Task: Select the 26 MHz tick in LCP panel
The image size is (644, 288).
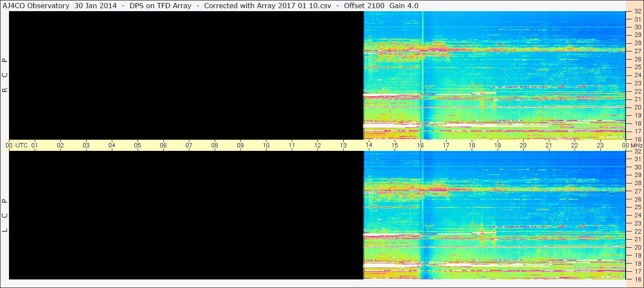Action: tap(638, 199)
